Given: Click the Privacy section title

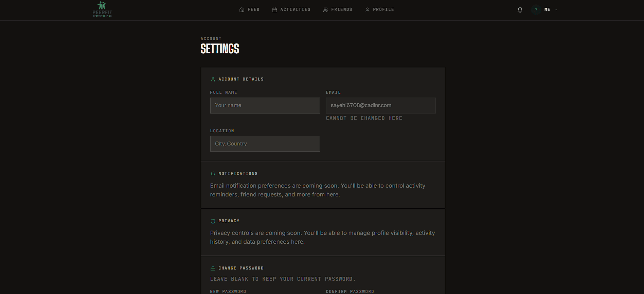Looking at the screenshot, I should pos(229,221).
